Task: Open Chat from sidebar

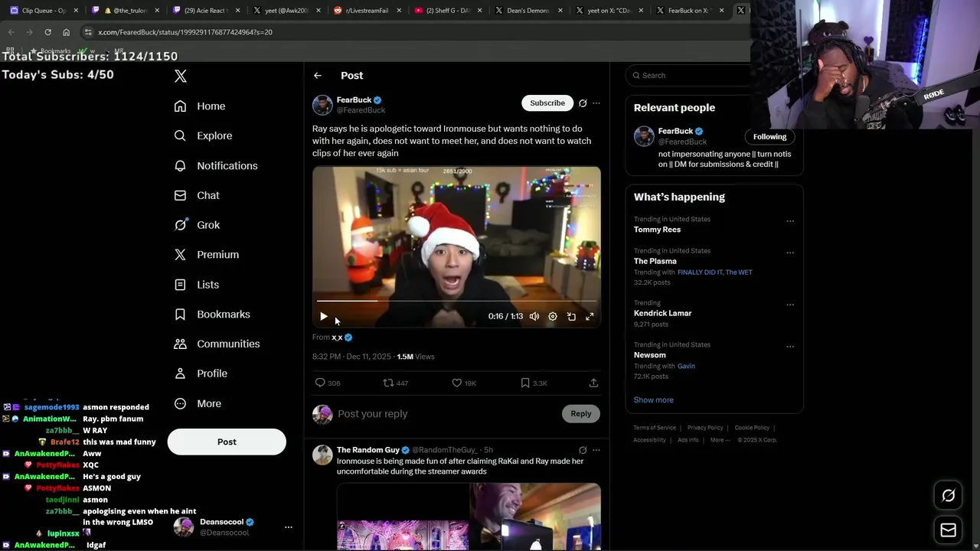Action: click(198, 195)
